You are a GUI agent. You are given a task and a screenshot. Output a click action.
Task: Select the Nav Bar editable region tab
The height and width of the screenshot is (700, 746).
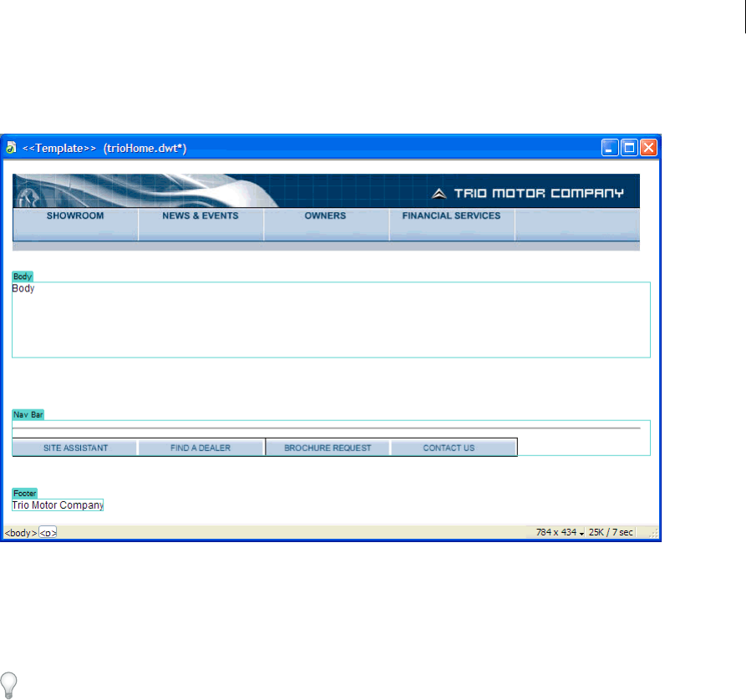pyautogui.click(x=28, y=414)
